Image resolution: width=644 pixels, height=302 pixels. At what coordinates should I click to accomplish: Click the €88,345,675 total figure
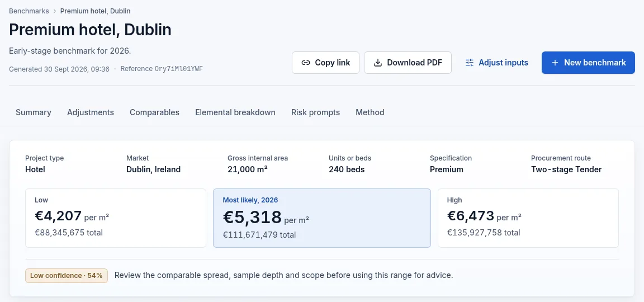(69, 233)
